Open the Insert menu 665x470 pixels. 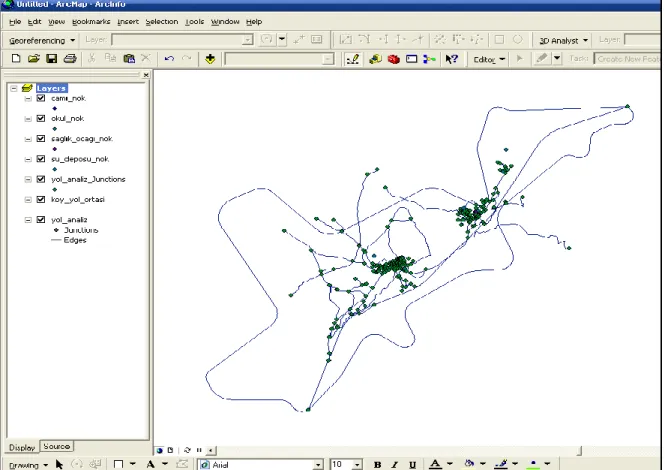128,22
